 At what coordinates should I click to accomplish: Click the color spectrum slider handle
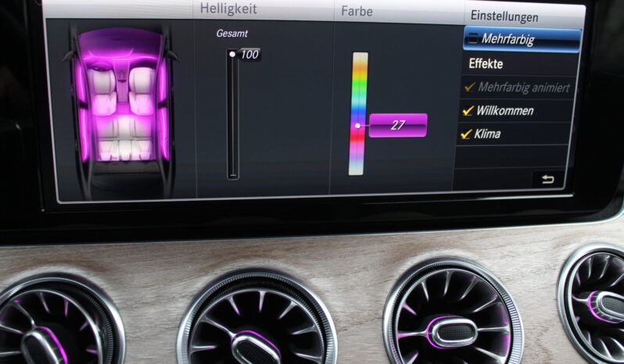(358, 126)
